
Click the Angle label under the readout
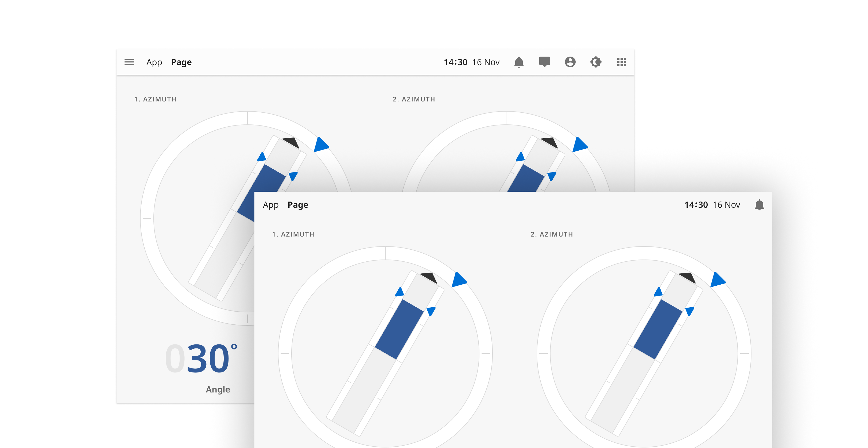(218, 390)
